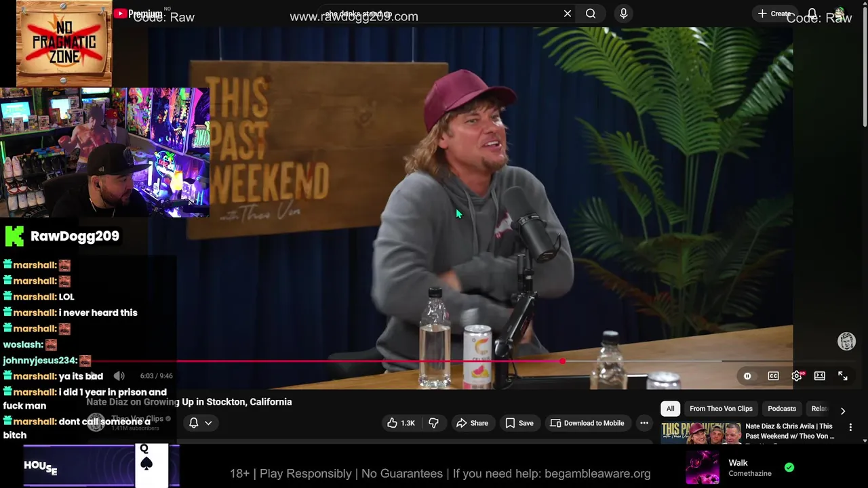Viewport: 868px width, 488px height.
Task: Click the streamer webcam overlay
Action: point(104,152)
